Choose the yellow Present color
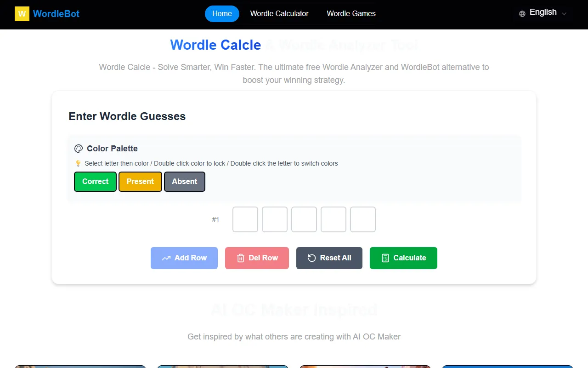The width and height of the screenshot is (588, 368). click(x=140, y=182)
